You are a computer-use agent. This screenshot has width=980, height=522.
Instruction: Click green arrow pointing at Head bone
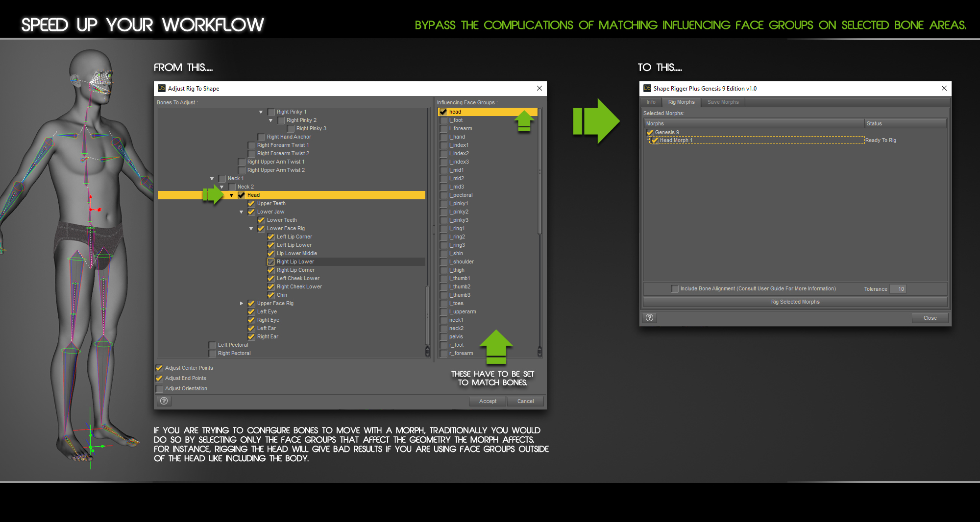click(213, 195)
